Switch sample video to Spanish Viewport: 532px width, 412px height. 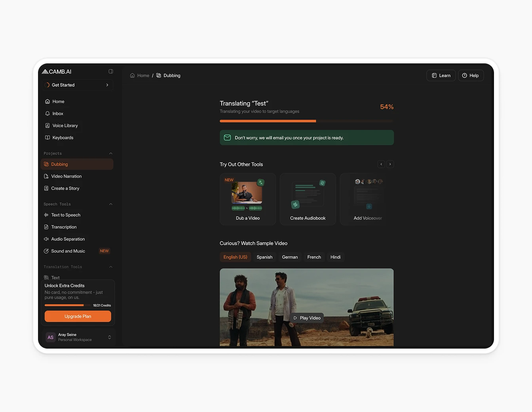pos(264,257)
